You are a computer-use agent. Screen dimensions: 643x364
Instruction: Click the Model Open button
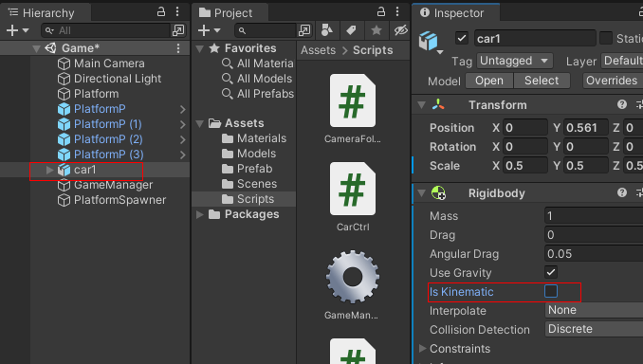489,81
